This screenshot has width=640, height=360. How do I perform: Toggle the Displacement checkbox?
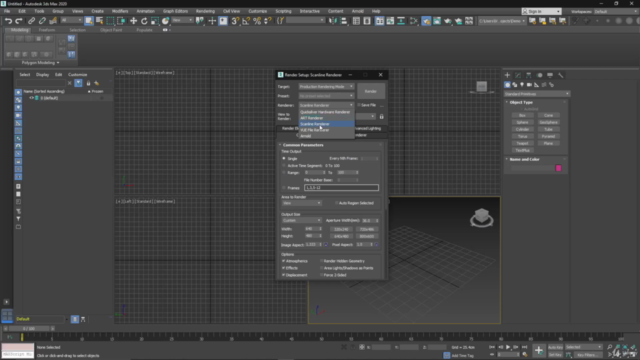point(284,275)
